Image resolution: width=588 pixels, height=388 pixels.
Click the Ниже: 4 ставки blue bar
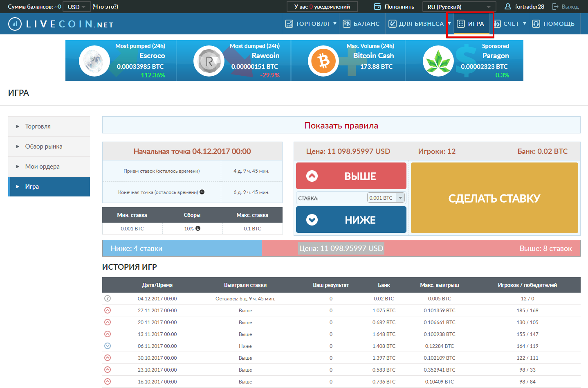click(182, 248)
